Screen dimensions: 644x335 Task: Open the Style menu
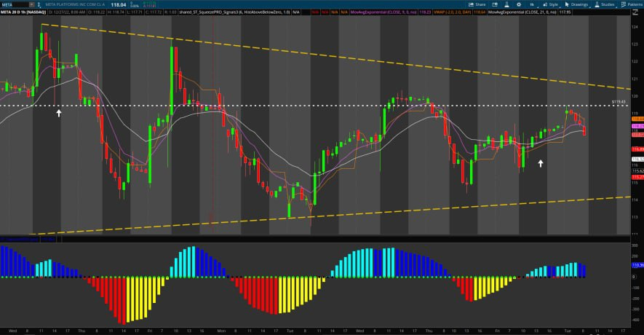point(551,4)
